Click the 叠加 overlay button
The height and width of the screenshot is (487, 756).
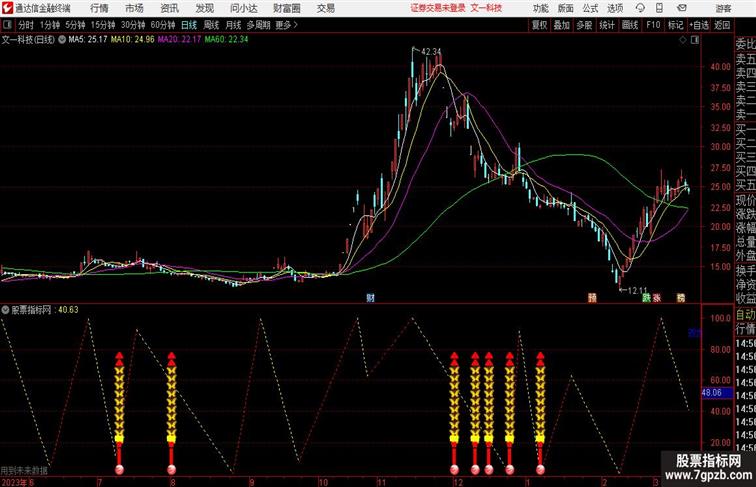click(562, 25)
